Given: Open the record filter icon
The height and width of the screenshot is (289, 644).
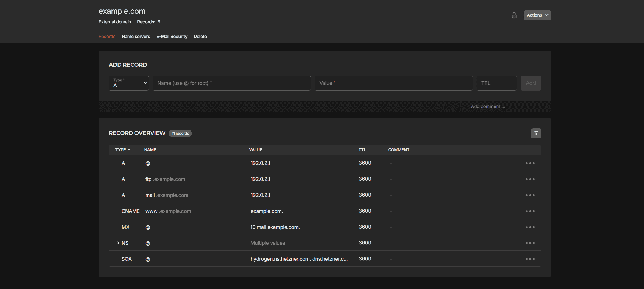Looking at the screenshot, I should click(536, 133).
